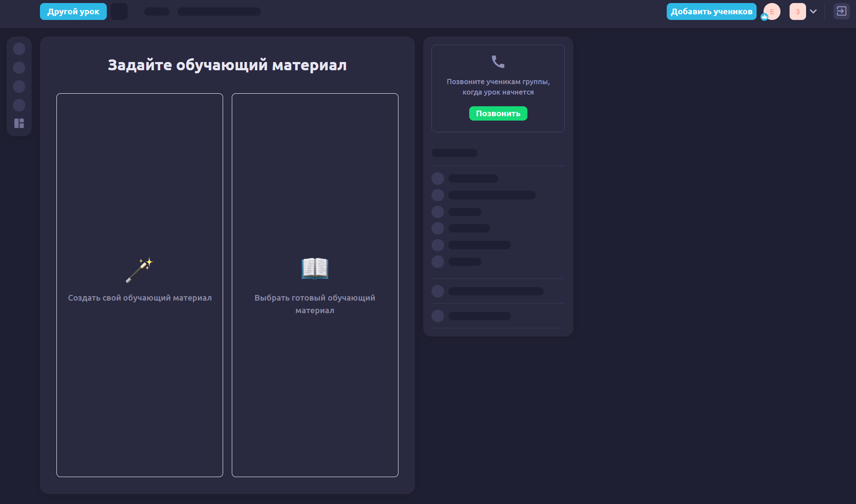Click the topmost circle in left sidebar
856x504 pixels.
click(x=19, y=49)
